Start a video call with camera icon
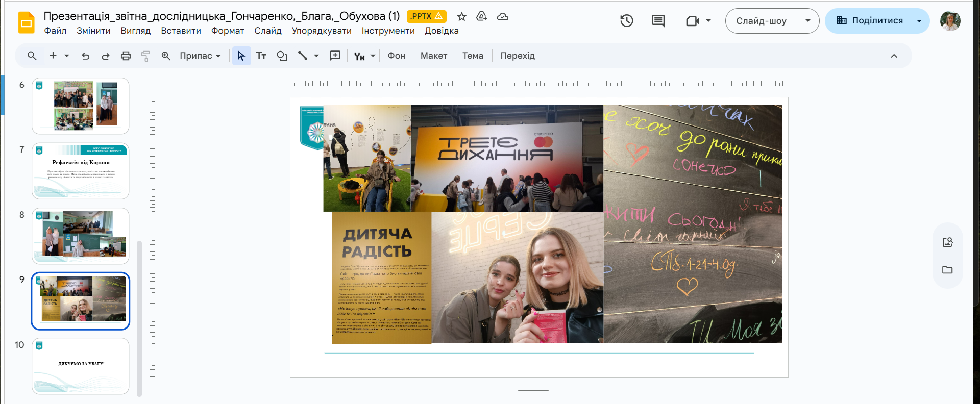 coord(692,21)
